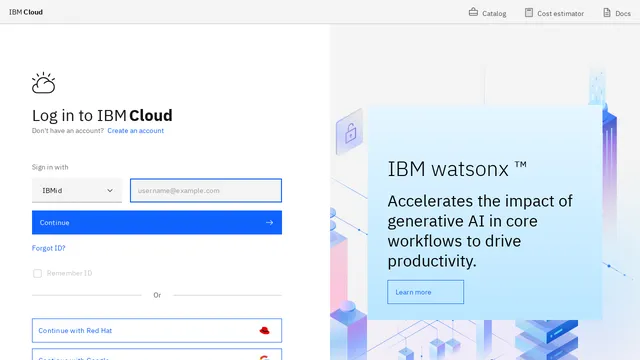Click the IBM Cloud sun-and-cloud logo
This screenshot has height=360, width=640.
[43, 83]
